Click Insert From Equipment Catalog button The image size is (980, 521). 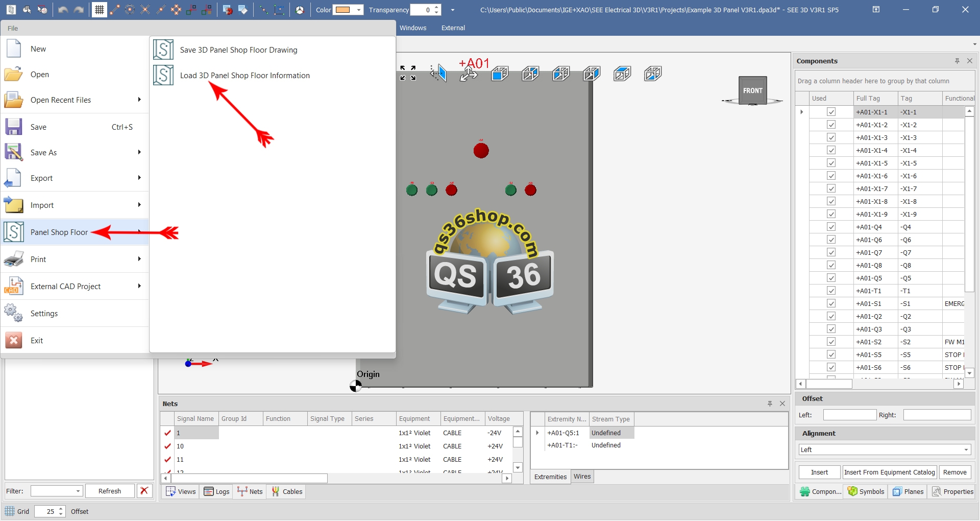click(x=889, y=472)
